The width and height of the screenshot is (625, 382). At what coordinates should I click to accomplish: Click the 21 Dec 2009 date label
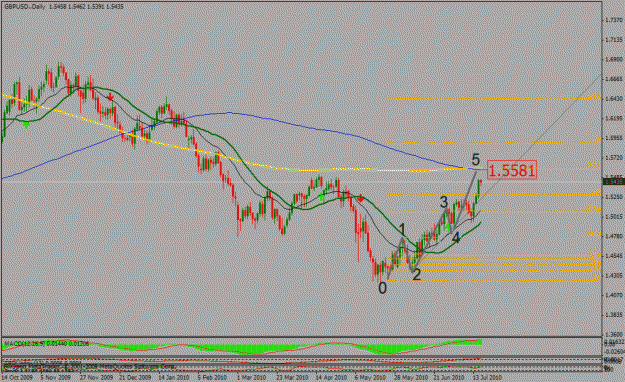pos(136,377)
